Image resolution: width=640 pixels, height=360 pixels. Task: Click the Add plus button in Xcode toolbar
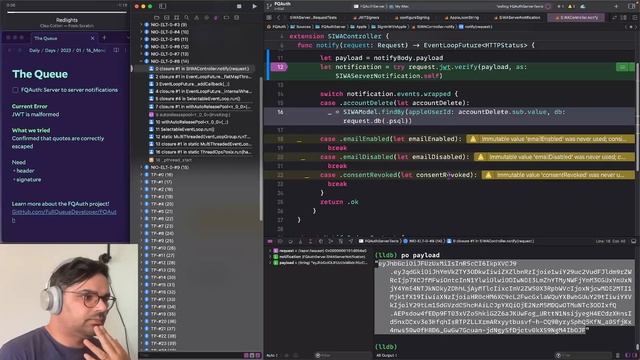coord(616,6)
